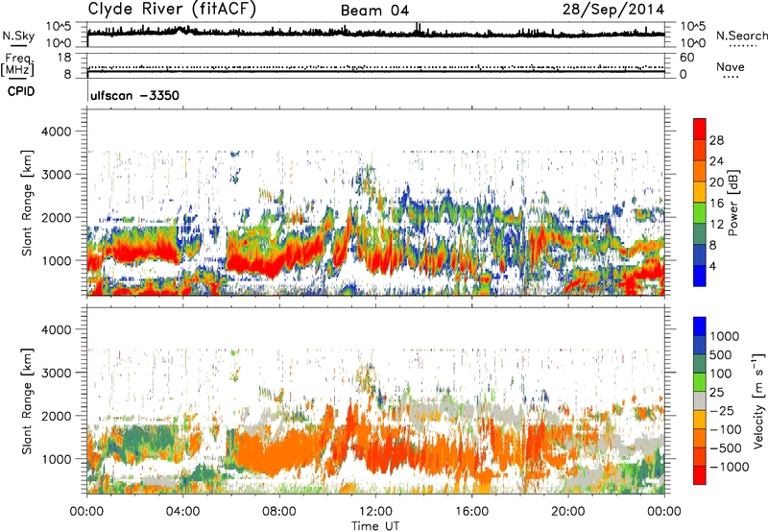The height and width of the screenshot is (532, 768).
Task: Click the '3000' tick on velocity panel axis
Action: coord(56,373)
